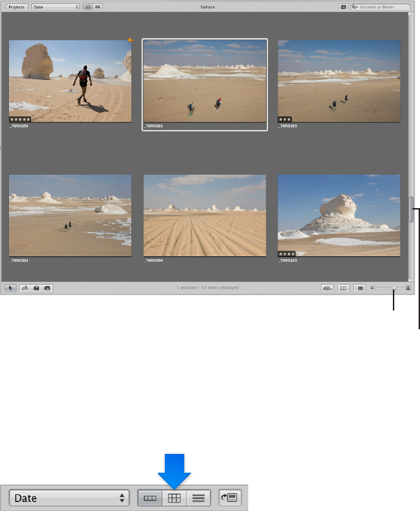Click the Sahara project title
Image resolution: width=420 pixels, height=511 pixels.
208,7
